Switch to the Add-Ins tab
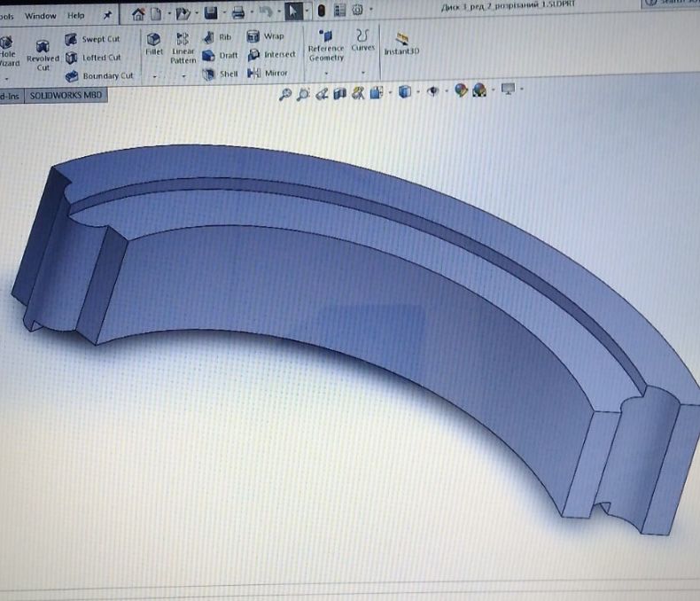 click(11, 96)
